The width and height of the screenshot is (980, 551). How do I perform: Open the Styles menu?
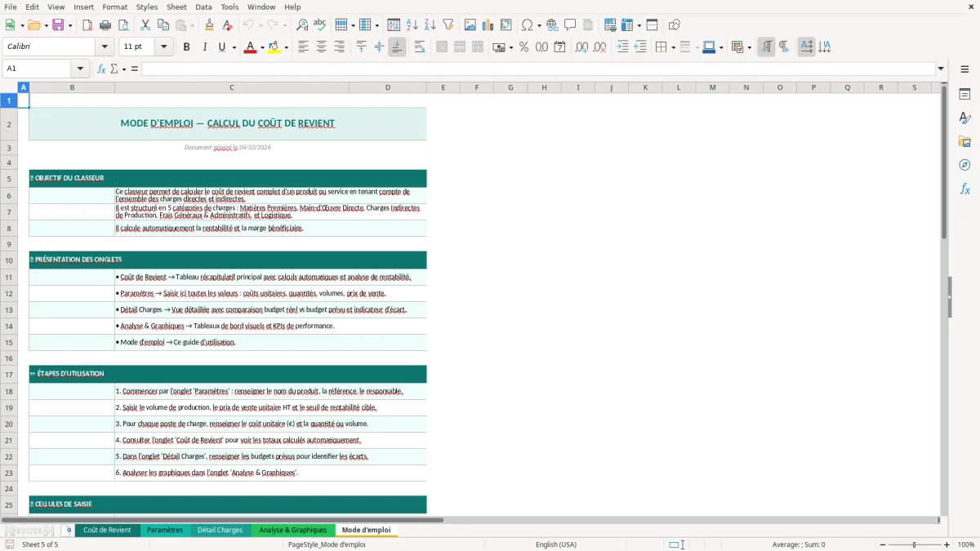[x=147, y=7]
